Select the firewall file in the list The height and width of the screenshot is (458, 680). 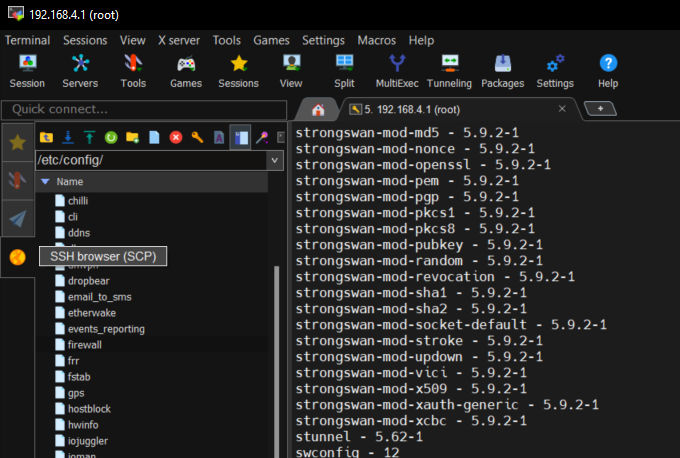click(86, 344)
